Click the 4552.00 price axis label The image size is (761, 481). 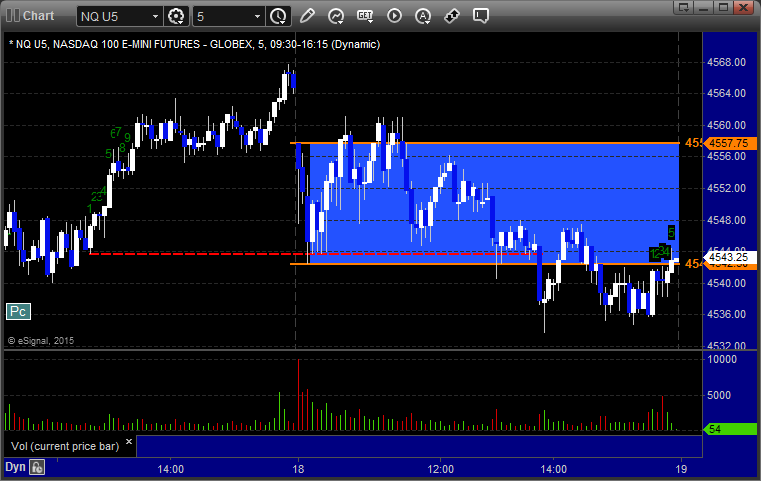point(727,188)
